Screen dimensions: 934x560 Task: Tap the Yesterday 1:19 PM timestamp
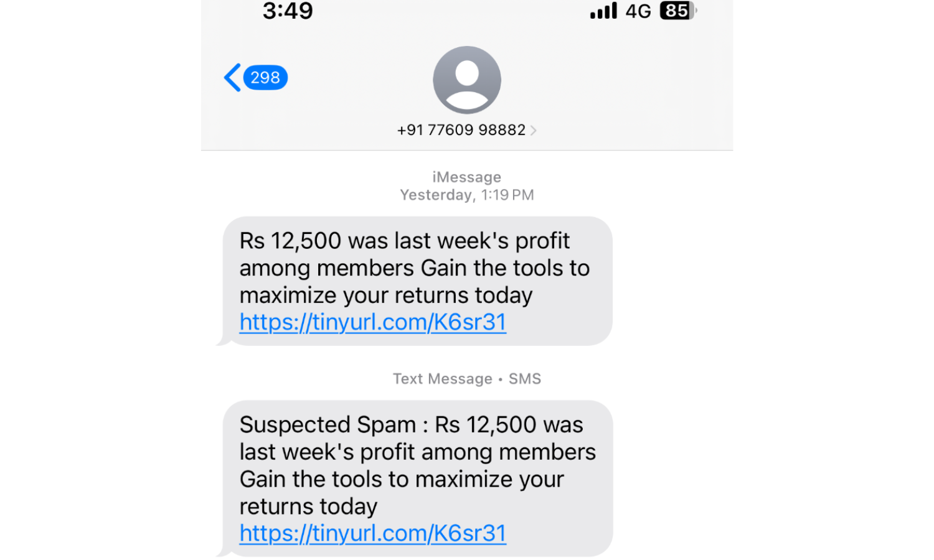point(466,194)
